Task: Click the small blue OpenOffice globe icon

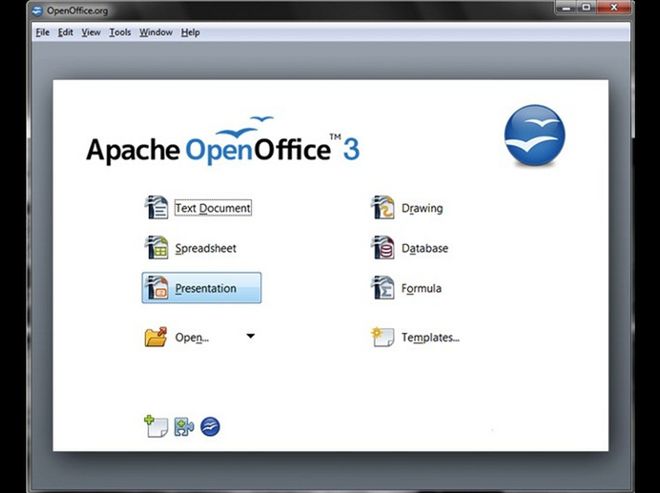Action: (210, 426)
